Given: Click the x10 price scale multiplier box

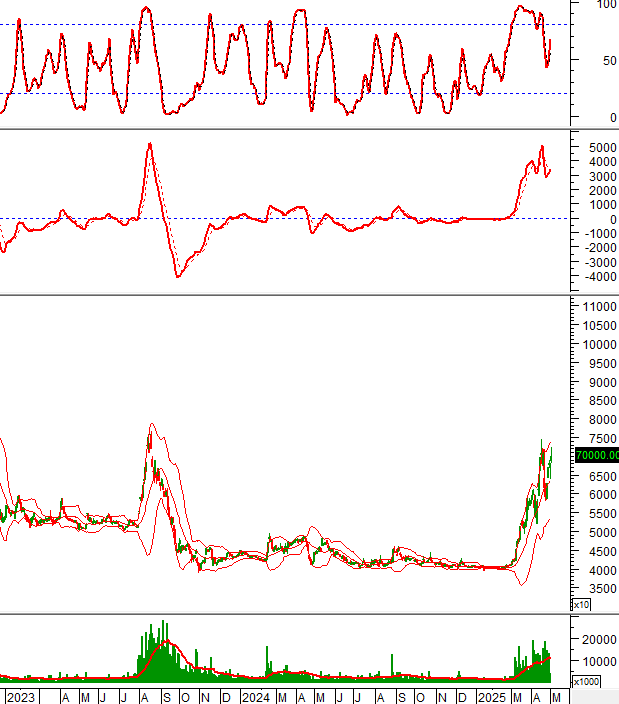Looking at the screenshot, I should [x=581, y=605].
